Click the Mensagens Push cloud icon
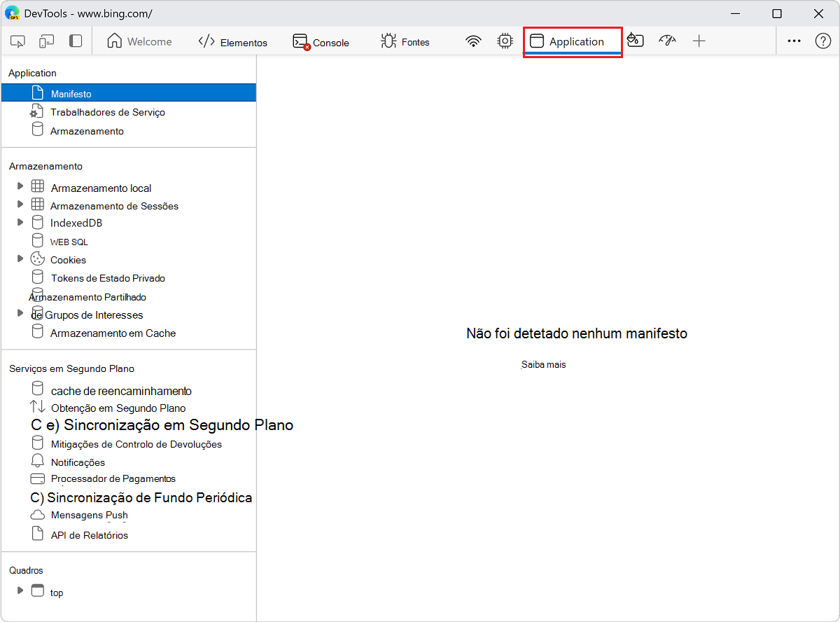The height and width of the screenshot is (622, 840). point(38,515)
